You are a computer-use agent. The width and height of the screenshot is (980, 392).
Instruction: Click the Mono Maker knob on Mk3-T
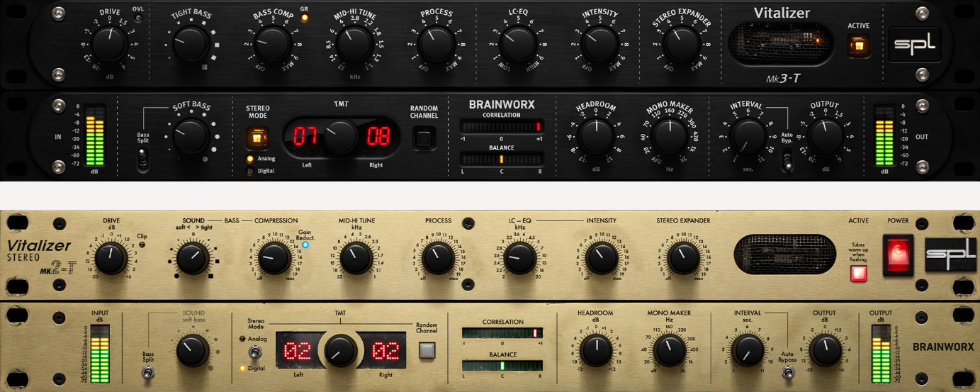click(x=669, y=137)
